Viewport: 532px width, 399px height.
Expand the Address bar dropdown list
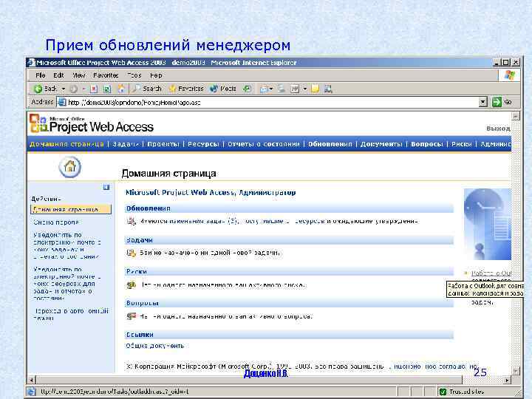coord(482,102)
